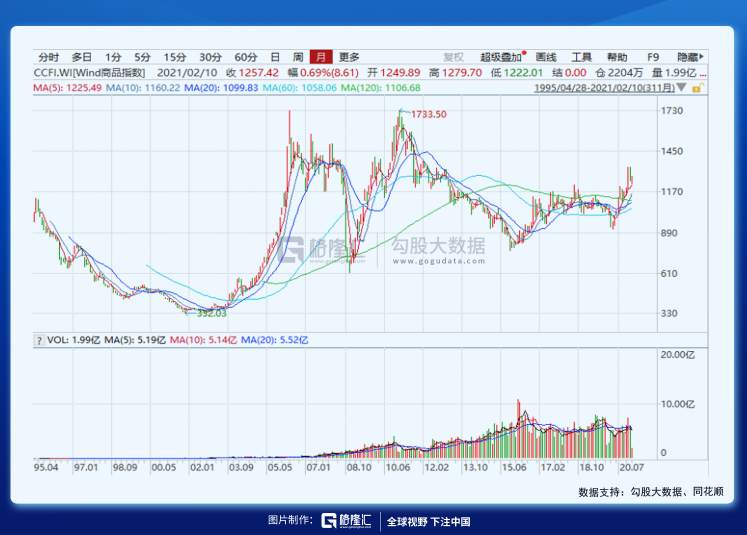Viewport: 747px width, 535px height.
Task: Click the 20.07 date axis label
Action: click(x=631, y=467)
